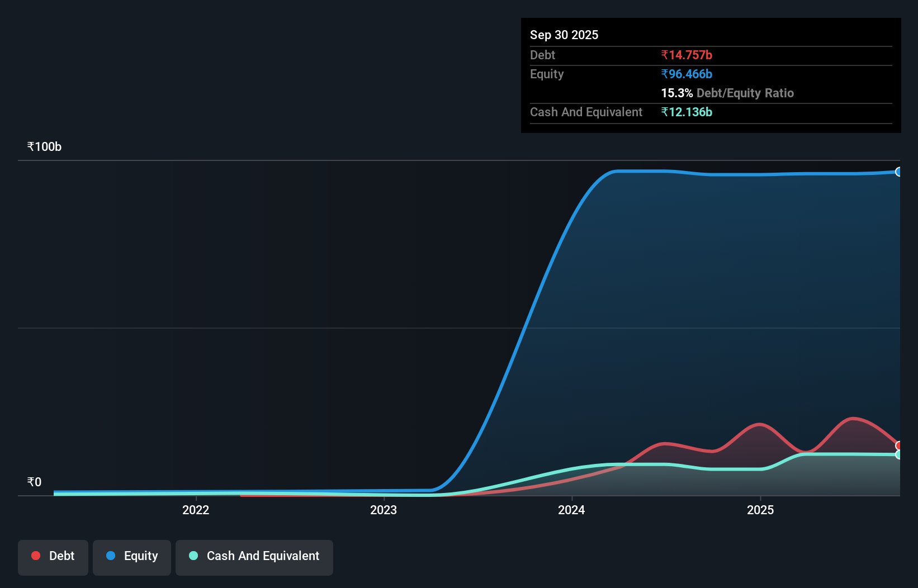Image resolution: width=918 pixels, height=588 pixels.
Task: Click the red Debt legend dot
Action: [35, 556]
